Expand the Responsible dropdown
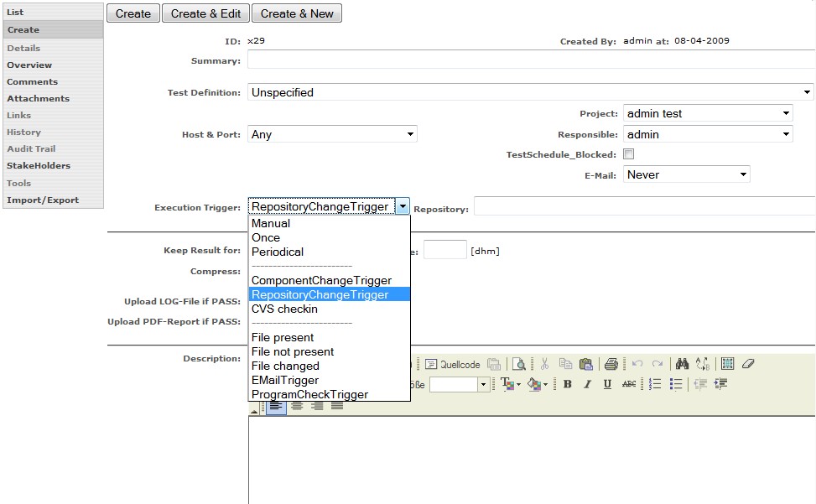816x504 pixels. click(x=707, y=134)
